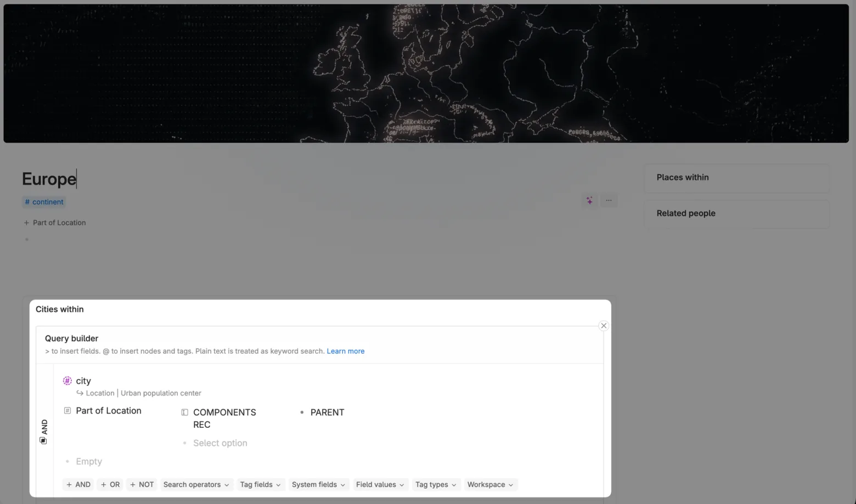Click the Europe title

[x=49, y=179]
